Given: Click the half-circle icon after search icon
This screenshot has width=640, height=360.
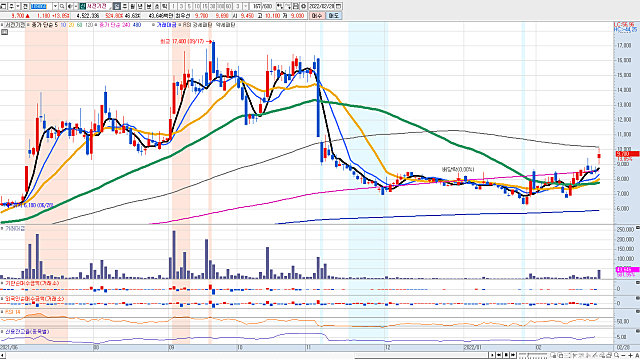Looking at the screenshot, I should tap(70, 6).
